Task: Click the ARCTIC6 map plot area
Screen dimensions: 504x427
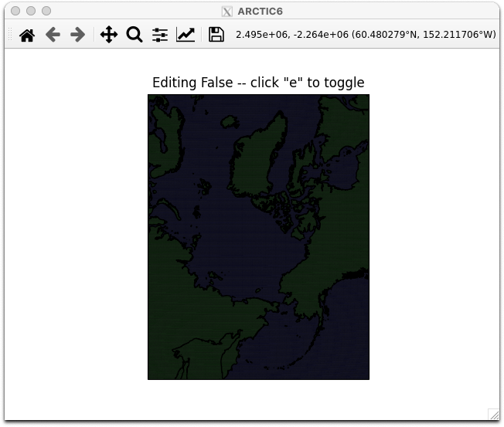Action: (x=258, y=237)
